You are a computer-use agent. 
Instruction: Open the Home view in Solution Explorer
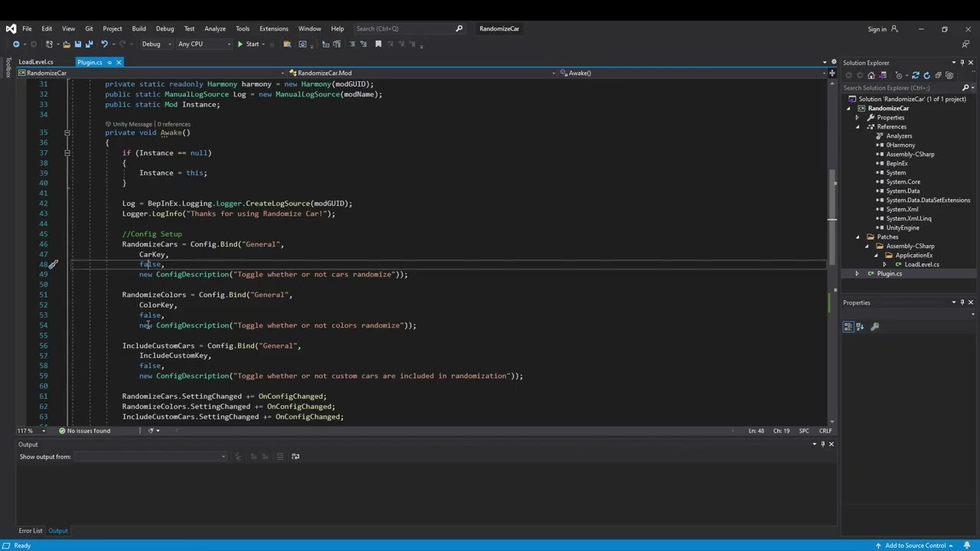[x=871, y=75]
